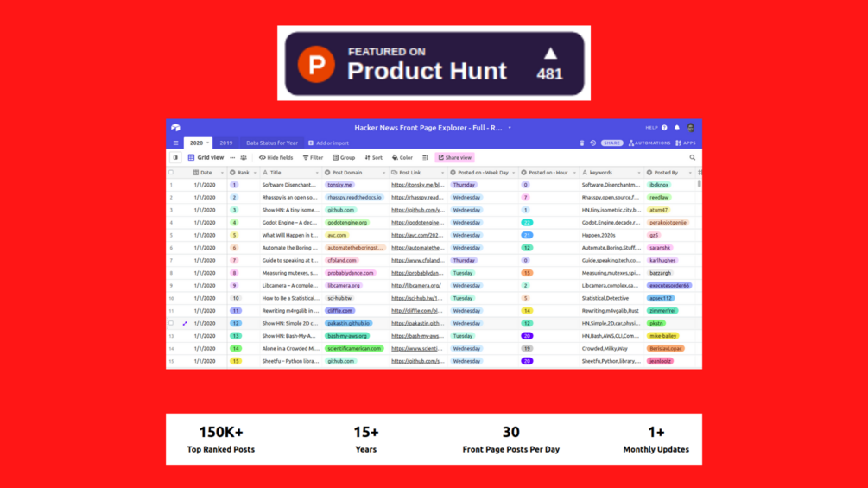This screenshot has width=868, height=488.
Task: Switch to the 2020 table tab
Action: pos(198,143)
